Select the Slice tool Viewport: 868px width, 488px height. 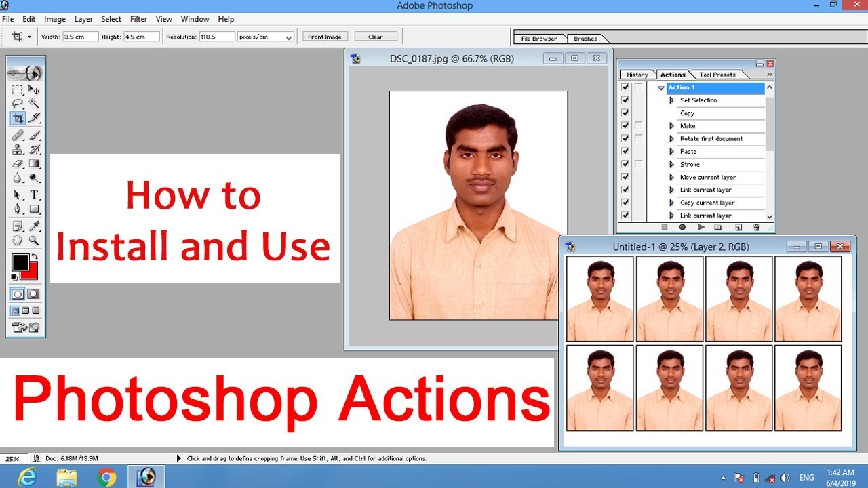[34, 118]
